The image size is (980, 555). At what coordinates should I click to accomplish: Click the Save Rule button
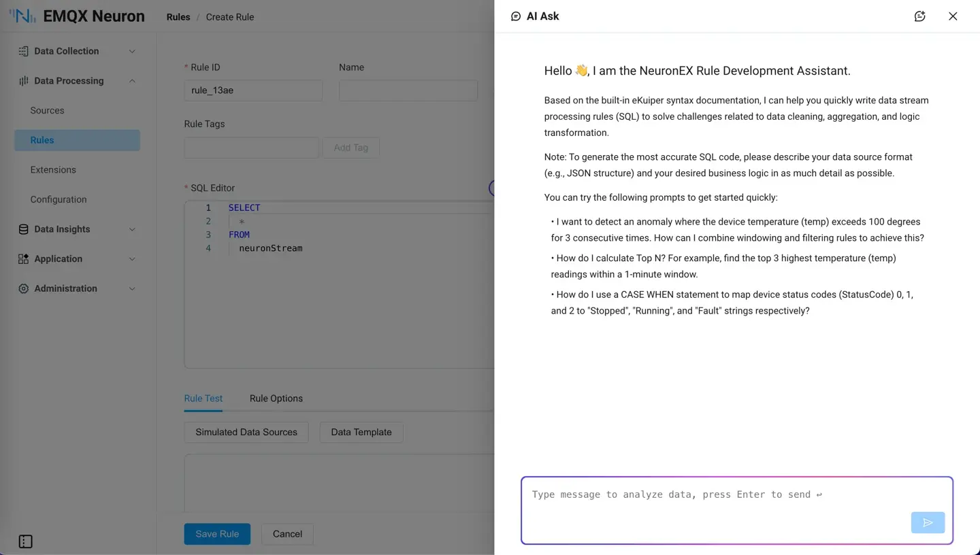coord(217,534)
